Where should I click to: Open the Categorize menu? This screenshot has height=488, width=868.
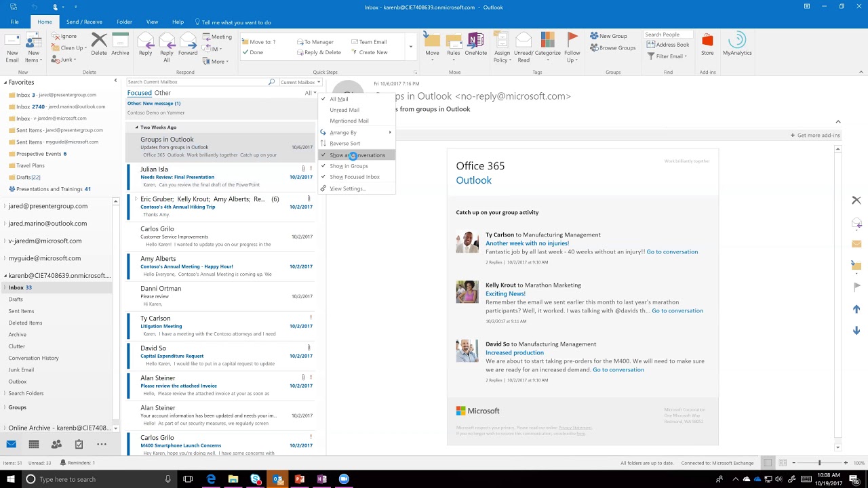coord(548,46)
